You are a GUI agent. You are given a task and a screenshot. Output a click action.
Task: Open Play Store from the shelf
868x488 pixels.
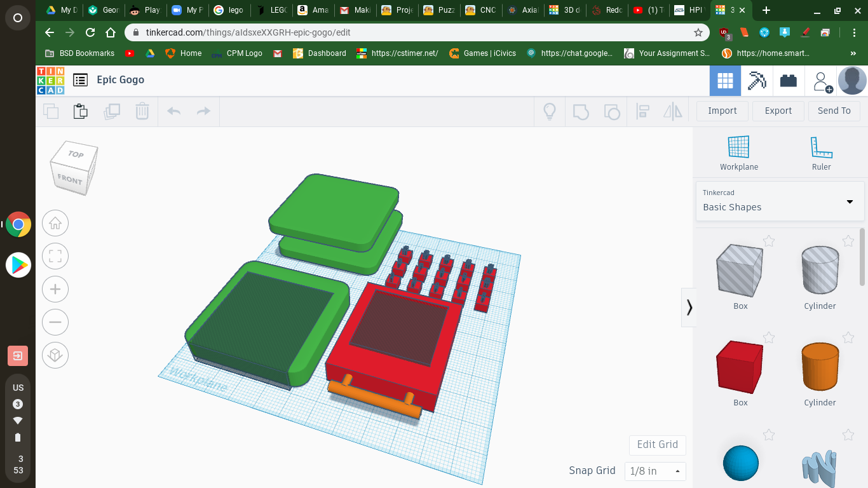coord(18,265)
